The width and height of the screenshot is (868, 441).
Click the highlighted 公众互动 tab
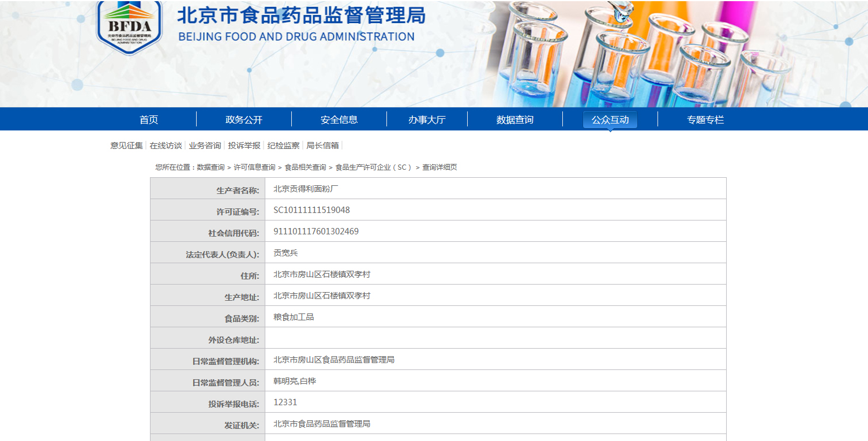click(x=610, y=119)
